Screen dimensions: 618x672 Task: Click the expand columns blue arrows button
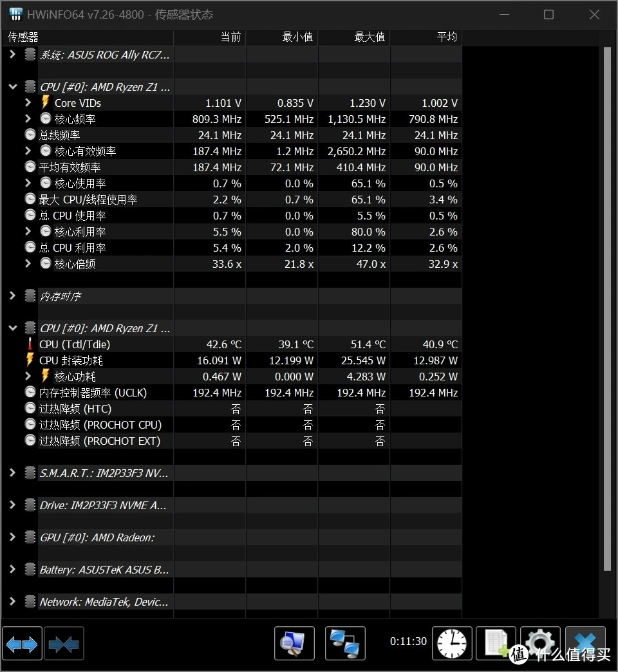click(22, 644)
